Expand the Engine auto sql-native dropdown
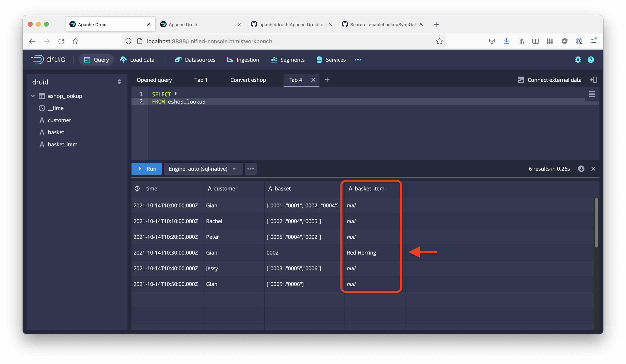The height and width of the screenshot is (364, 626). [234, 168]
